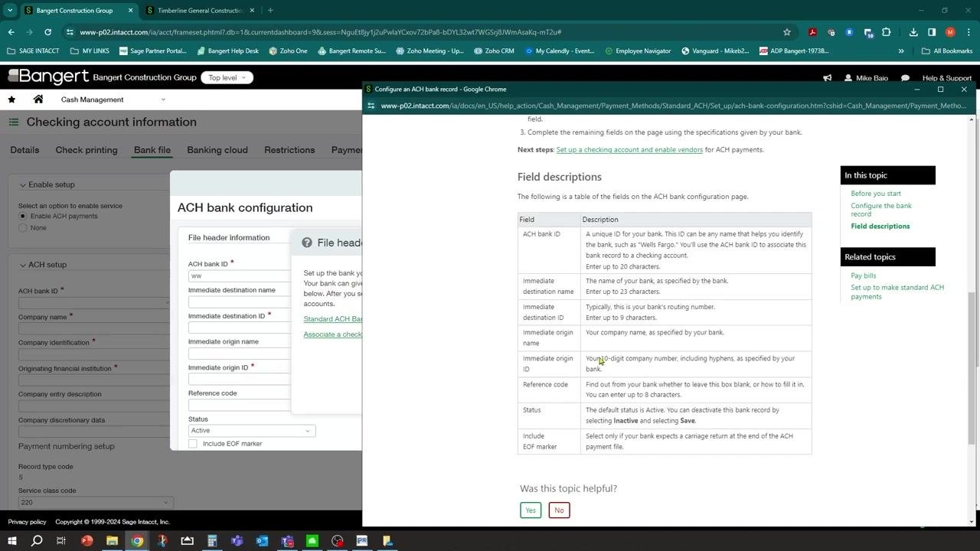This screenshot has width=980, height=551.
Task: Go to Before you start topic link
Action: (x=876, y=194)
